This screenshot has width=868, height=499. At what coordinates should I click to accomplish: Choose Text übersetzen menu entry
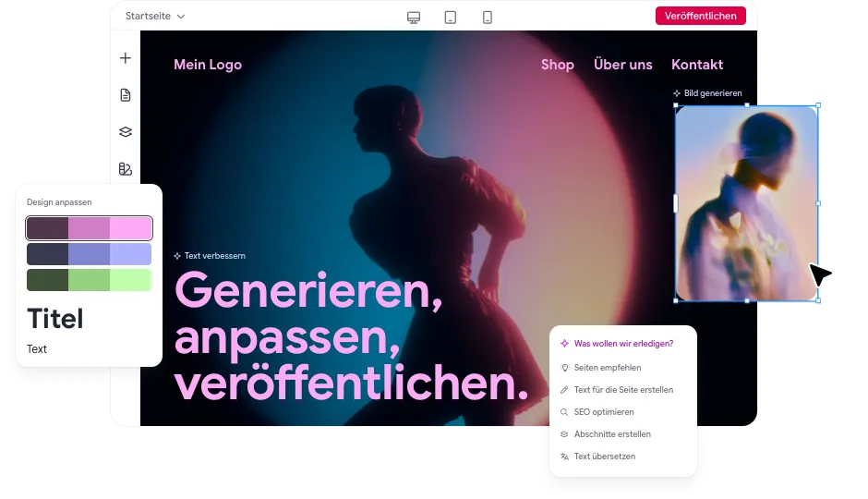point(605,456)
